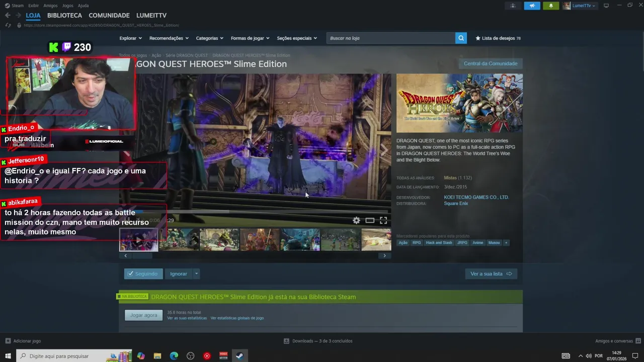Expand the Categorias dropdown
The height and width of the screenshot is (362, 644).
pos(210,38)
